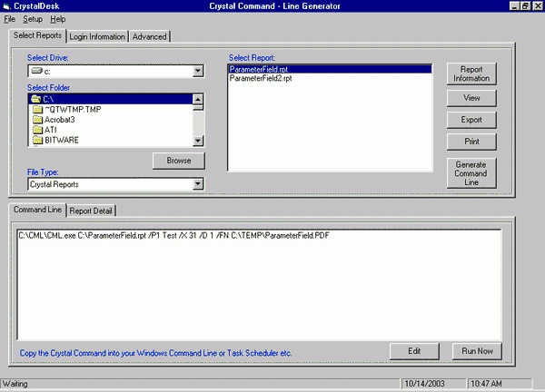Screen dimensions: 545x392
Task: Select the ~QTWTMP.TMP folder name
Action: coord(73,110)
